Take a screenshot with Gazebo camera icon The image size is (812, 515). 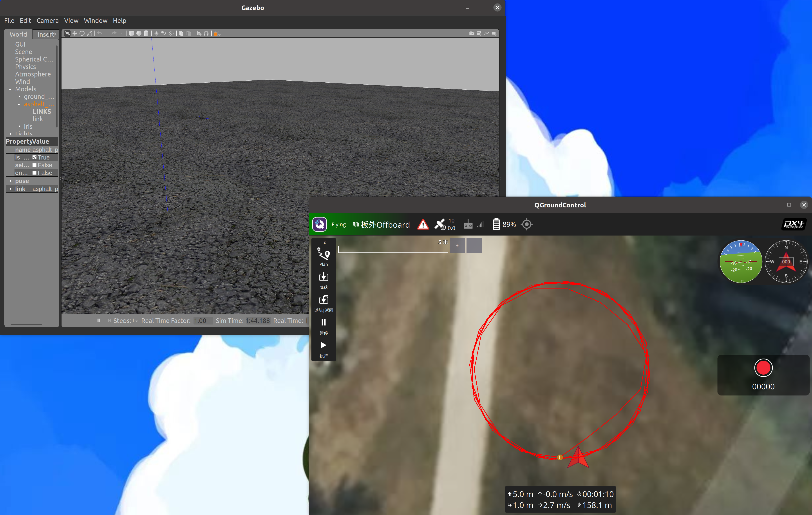pos(472,33)
